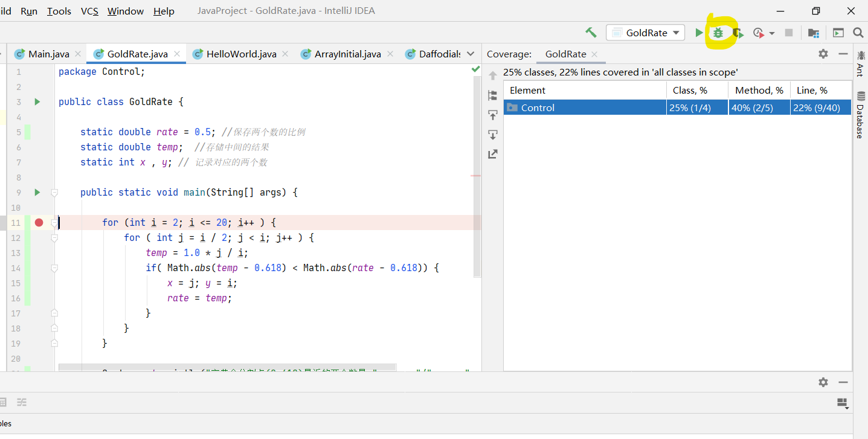Close the GoldRate.java editor tab
This screenshot has height=439, width=868.
[177, 54]
